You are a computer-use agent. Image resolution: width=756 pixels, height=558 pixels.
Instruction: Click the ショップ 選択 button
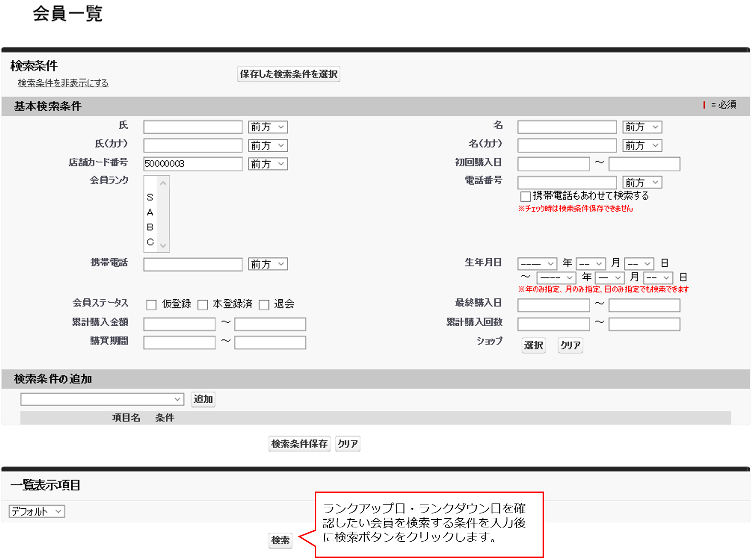click(x=533, y=345)
